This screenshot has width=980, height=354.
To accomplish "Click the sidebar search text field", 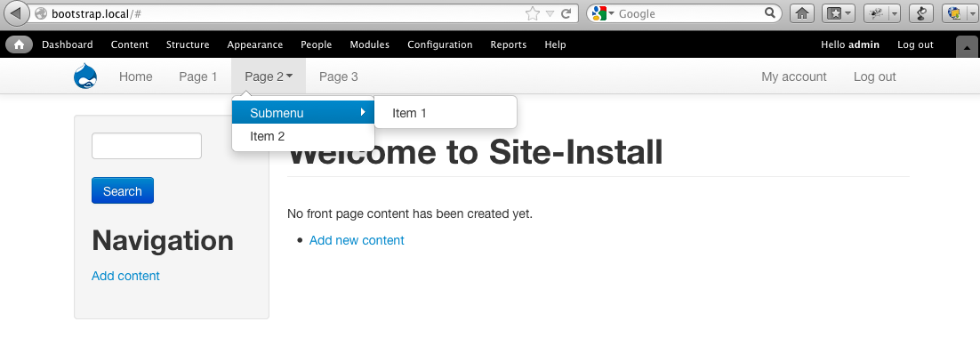I will point(146,146).
